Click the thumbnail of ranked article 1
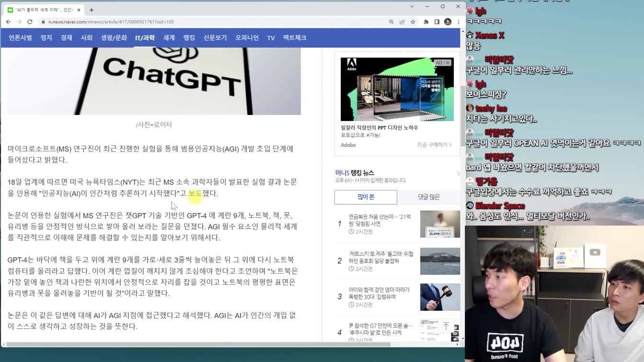 pos(440,224)
